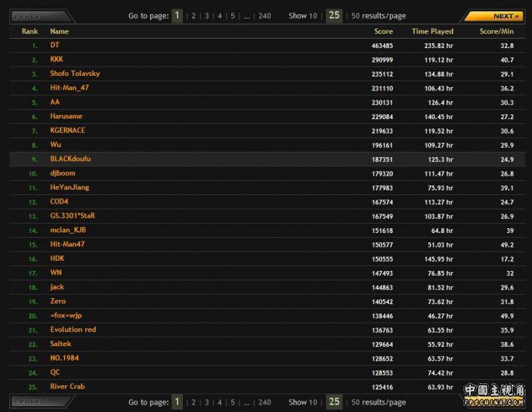Show 50 results/page (top)
Image resolution: width=532 pixels, height=412 pixels.
pyautogui.click(x=378, y=16)
